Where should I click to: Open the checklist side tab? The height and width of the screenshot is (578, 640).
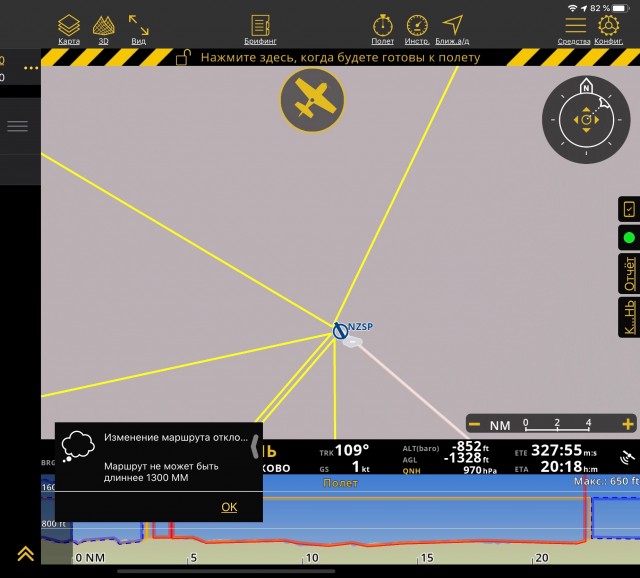(629, 209)
